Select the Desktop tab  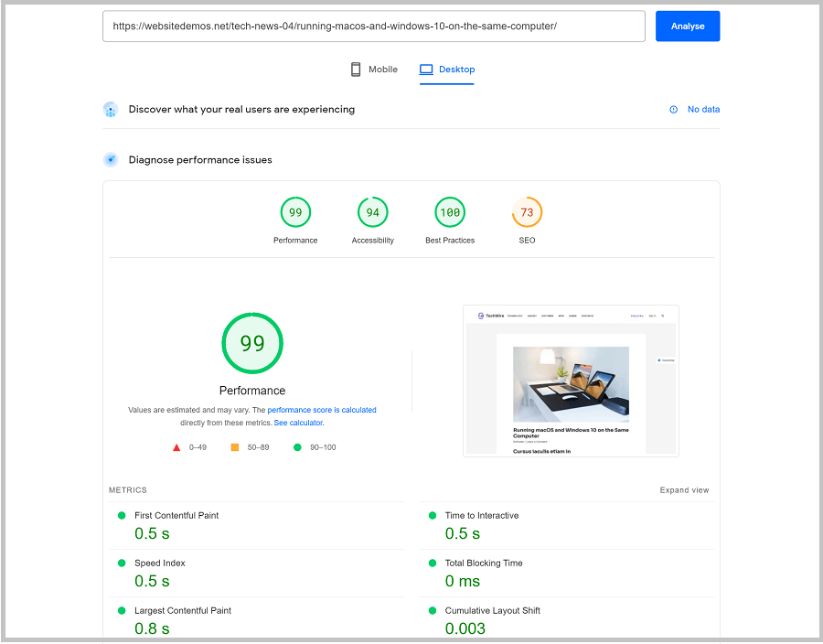point(447,69)
